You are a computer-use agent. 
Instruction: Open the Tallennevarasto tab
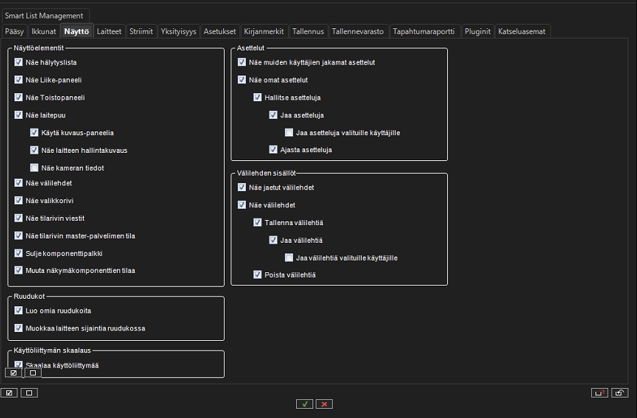coord(358,31)
